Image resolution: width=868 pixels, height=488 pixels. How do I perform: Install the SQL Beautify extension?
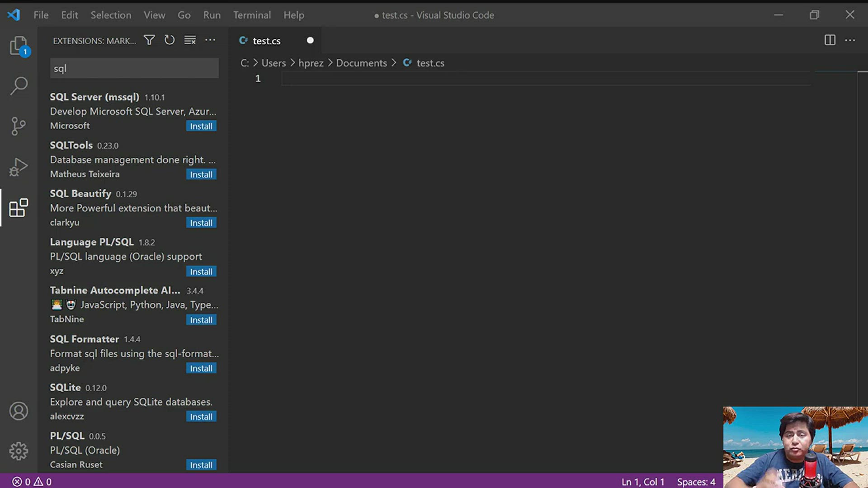click(201, 223)
